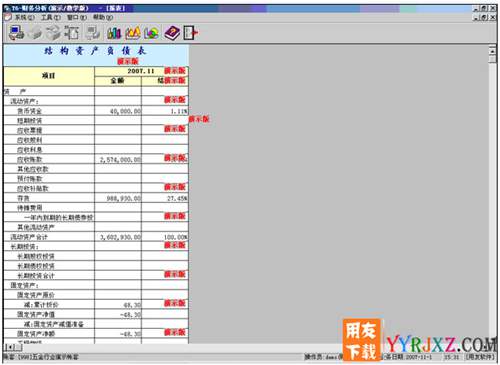
Task: Click the 其他流动资产 row label
Action: coord(36,227)
